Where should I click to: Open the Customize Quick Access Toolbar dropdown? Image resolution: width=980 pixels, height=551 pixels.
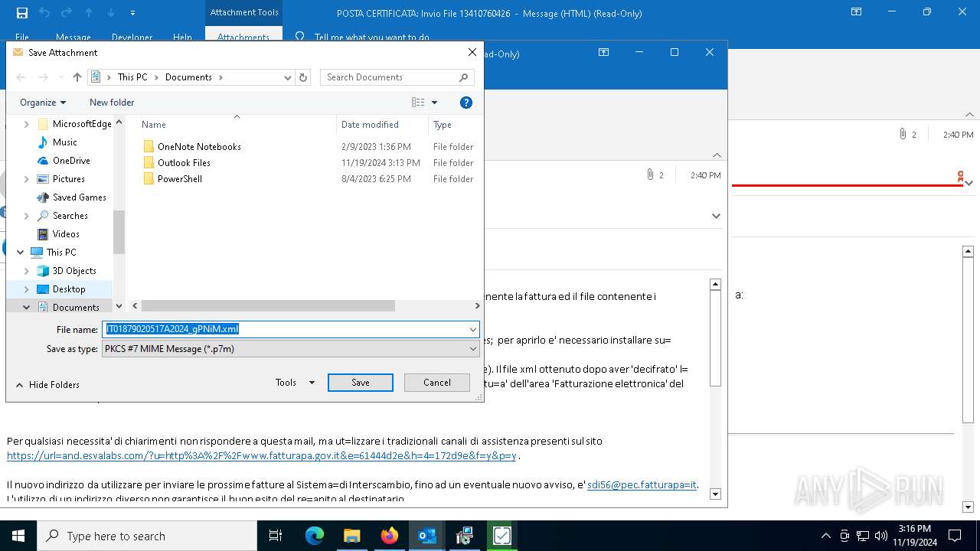tap(132, 13)
